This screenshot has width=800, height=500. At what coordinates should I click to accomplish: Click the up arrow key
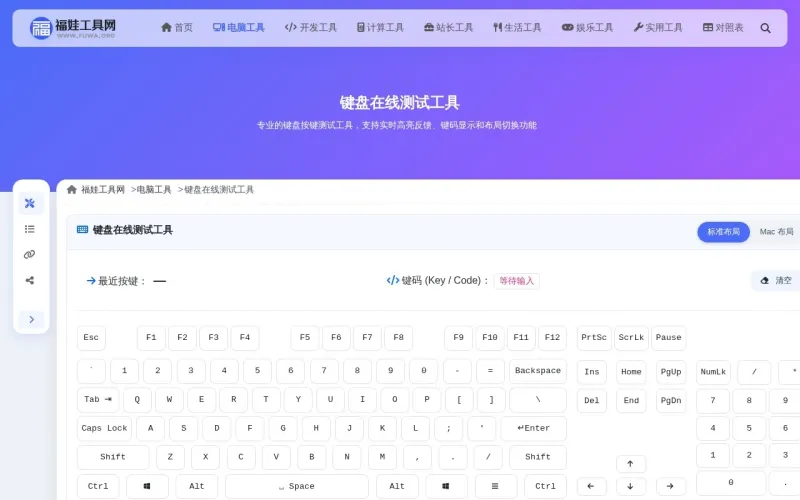coord(631,464)
